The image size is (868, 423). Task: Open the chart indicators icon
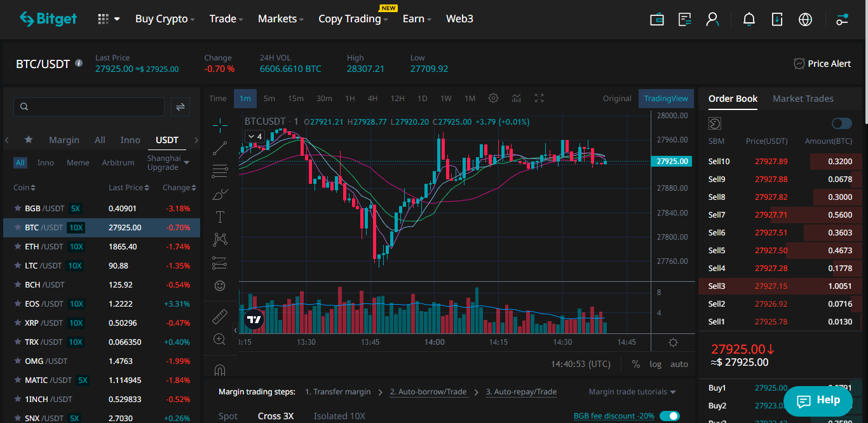(x=516, y=98)
